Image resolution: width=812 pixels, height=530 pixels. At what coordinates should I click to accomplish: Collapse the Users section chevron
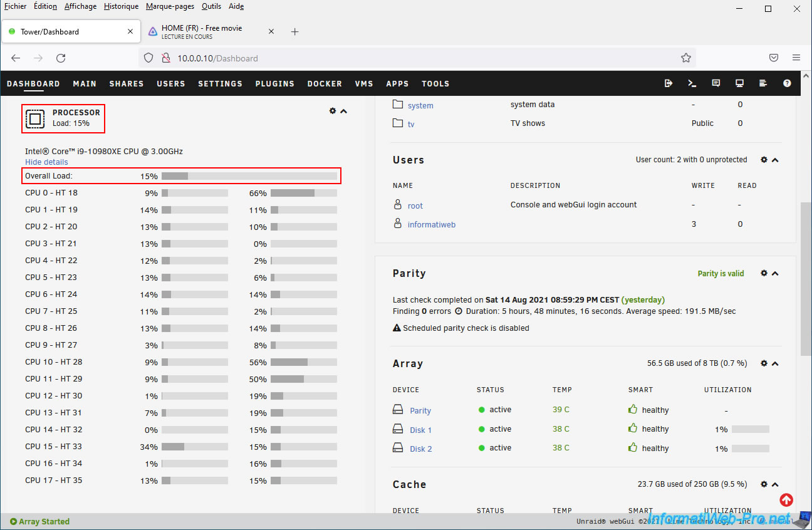(x=775, y=160)
